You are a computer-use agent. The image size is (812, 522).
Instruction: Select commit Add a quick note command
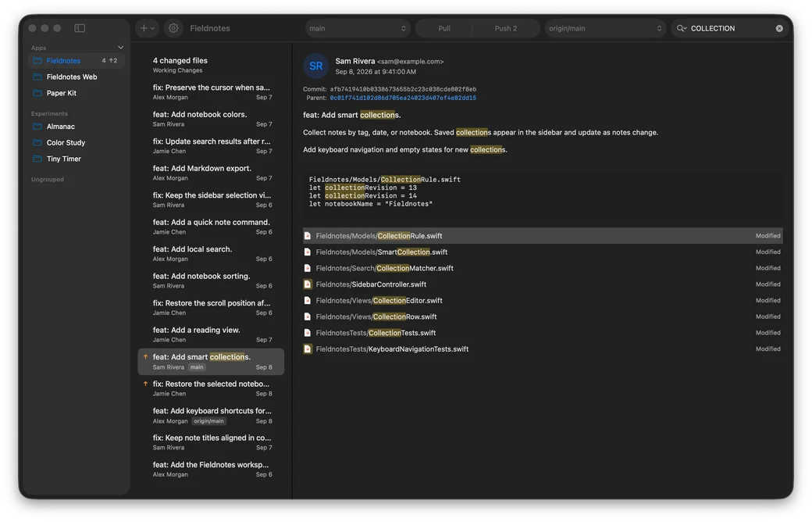click(x=212, y=227)
